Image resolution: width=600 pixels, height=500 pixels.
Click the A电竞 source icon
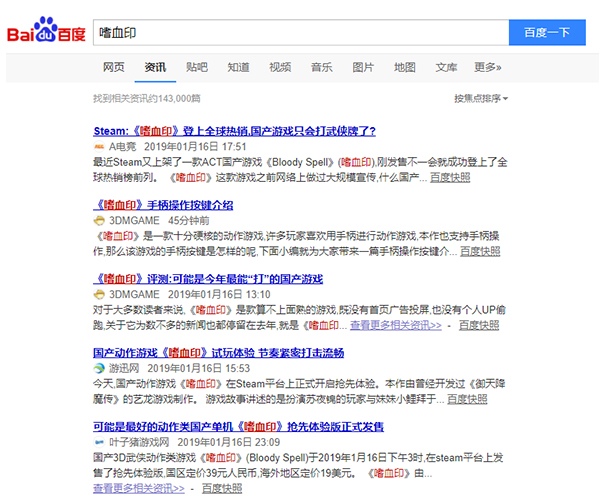[x=99, y=146]
